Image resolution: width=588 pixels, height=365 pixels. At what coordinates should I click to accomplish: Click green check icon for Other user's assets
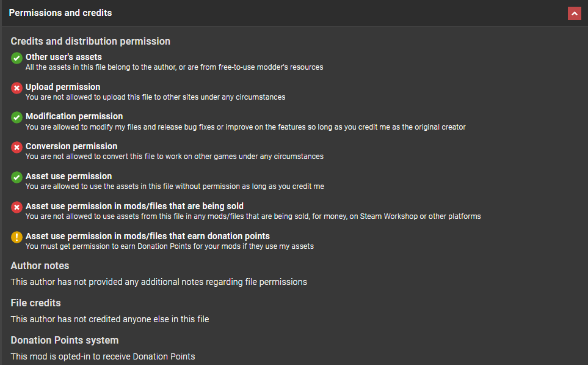coord(16,58)
